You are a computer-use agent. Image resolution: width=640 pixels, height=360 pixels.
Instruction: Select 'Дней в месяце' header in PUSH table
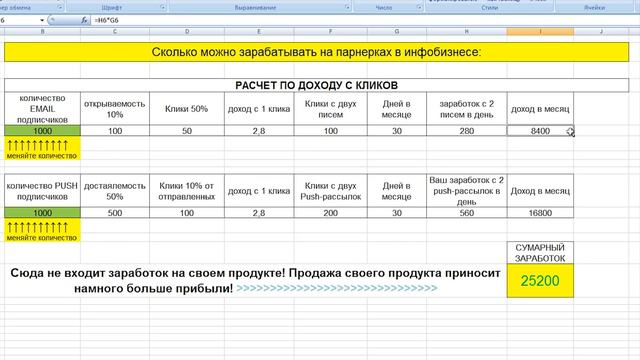397,191
